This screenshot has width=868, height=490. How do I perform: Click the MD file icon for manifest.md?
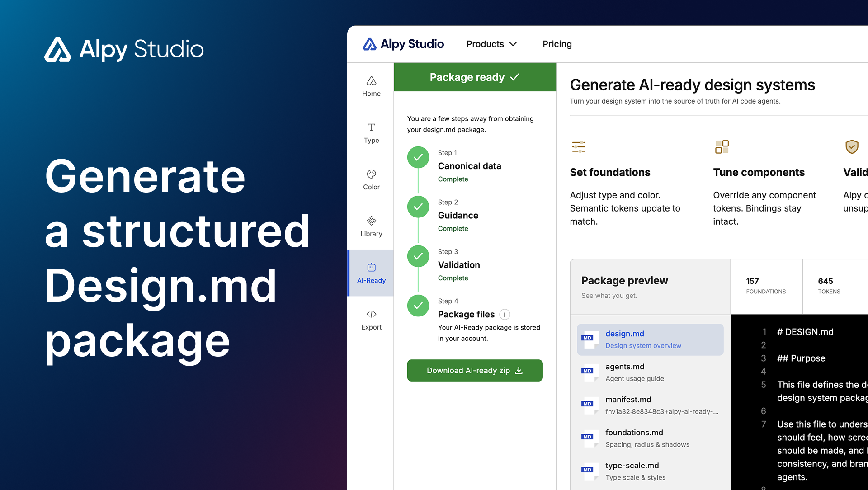pos(590,405)
